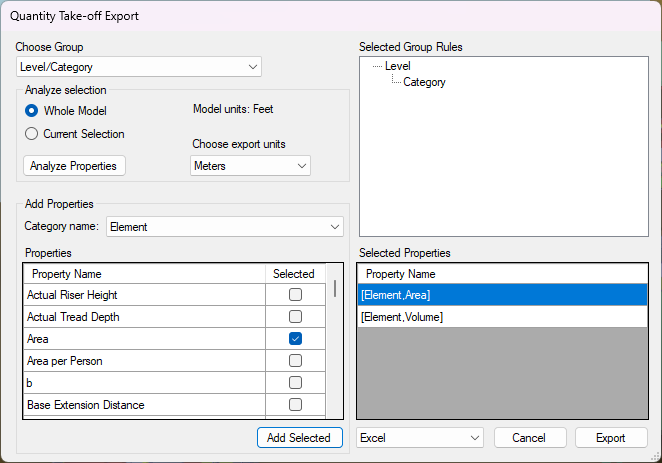Select the [Element,Volume] selected property row

502,317
